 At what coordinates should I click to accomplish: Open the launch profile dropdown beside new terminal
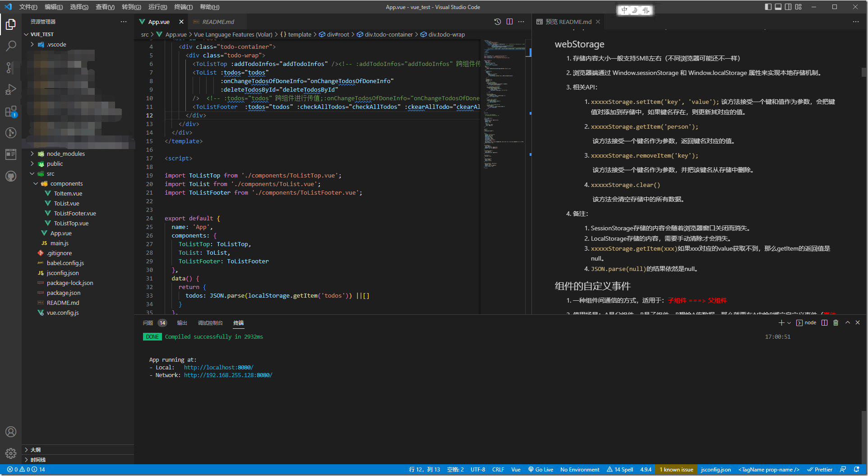point(789,323)
